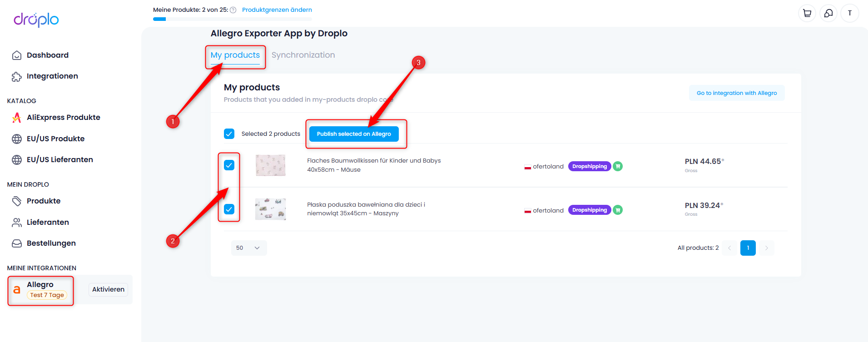Screen dimensions: 868x342
Task: Click the droplo logo
Action: [x=36, y=19]
